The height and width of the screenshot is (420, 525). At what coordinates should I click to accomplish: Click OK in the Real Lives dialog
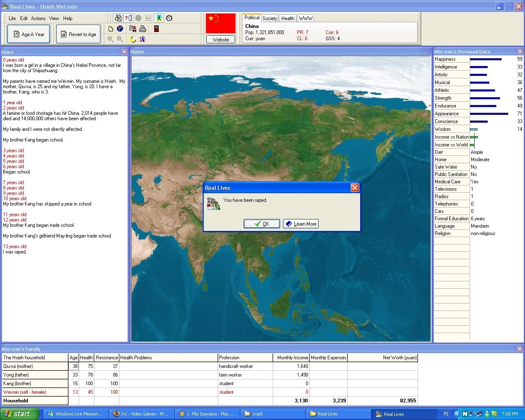262,224
